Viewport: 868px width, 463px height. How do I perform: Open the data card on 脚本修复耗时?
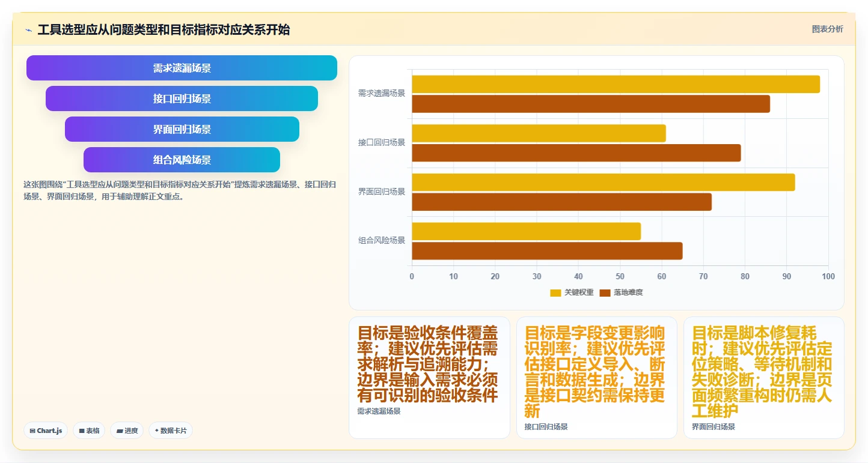pos(763,378)
